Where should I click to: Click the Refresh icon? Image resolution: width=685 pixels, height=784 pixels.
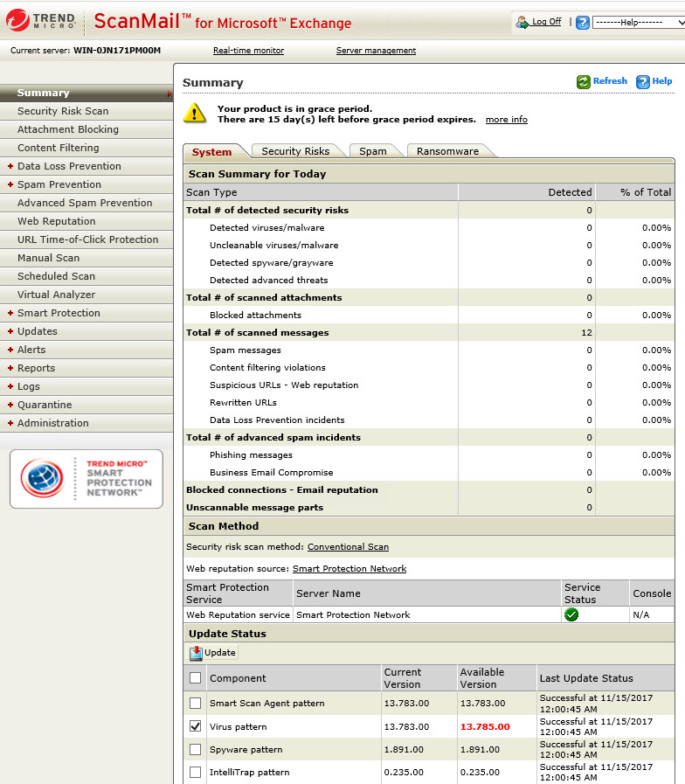[x=583, y=81]
